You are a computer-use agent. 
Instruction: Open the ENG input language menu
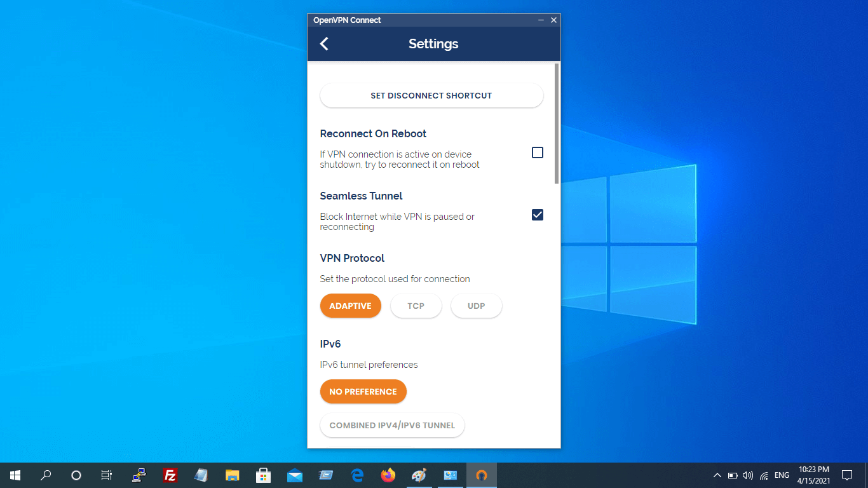782,475
